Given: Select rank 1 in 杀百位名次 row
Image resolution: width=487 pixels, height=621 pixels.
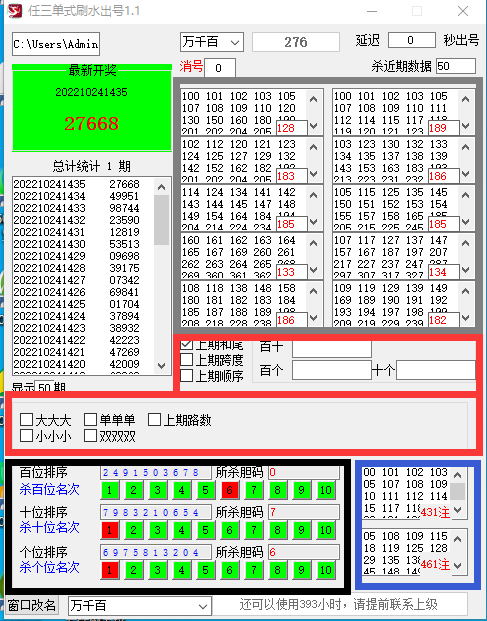Looking at the screenshot, I should (x=110, y=490).
